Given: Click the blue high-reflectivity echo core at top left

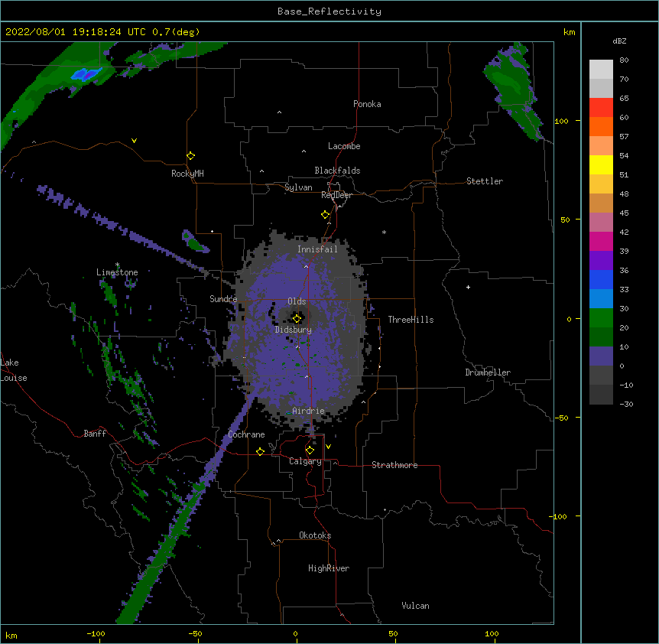Looking at the screenshot, I should pos(86,74).
